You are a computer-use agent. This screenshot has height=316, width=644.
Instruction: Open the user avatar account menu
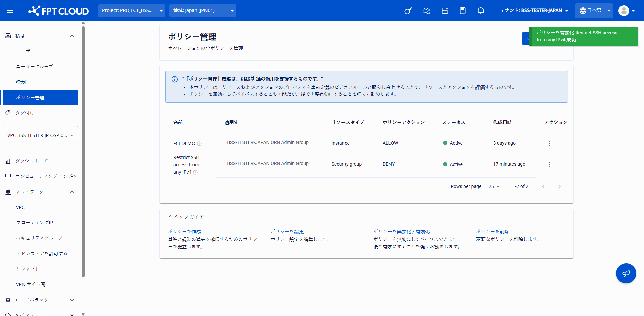(627, 11)
